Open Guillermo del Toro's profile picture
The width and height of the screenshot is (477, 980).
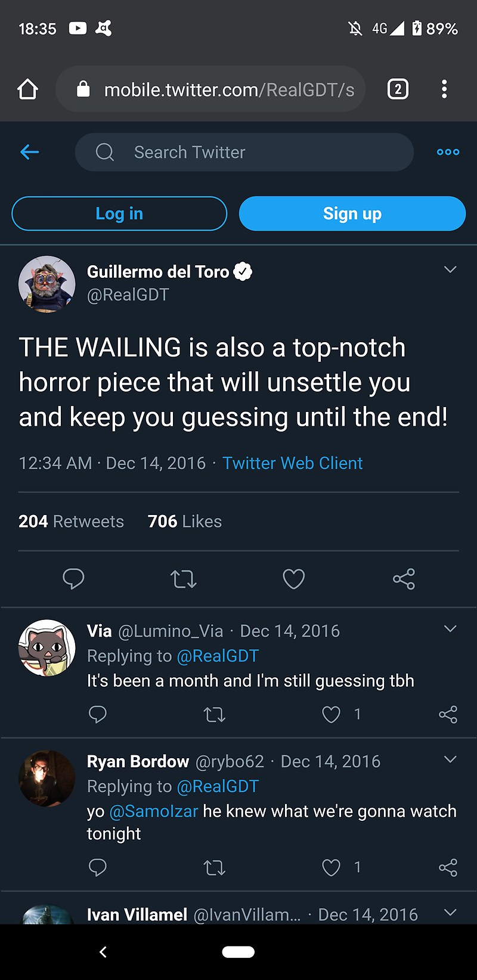click(47, 284)
